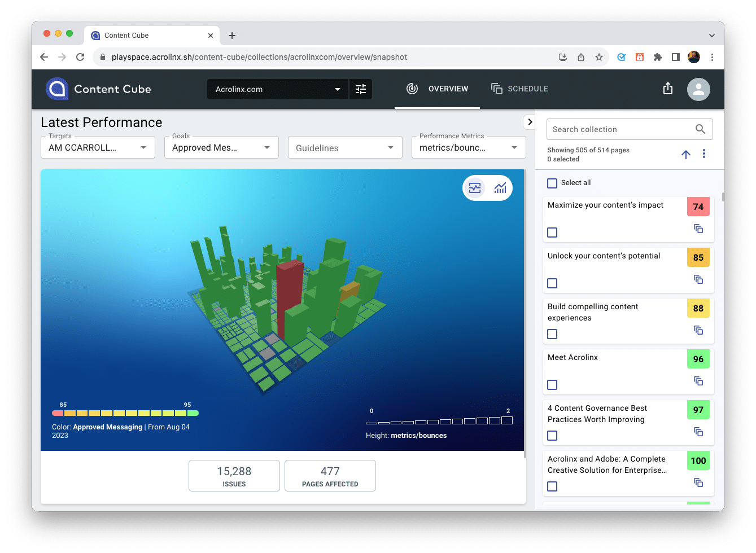Image resolution: width=756 pixels, height=553 pixels.
Task: Click the 477 PAGES AFFECTED button
Action: tap(330, 476)
